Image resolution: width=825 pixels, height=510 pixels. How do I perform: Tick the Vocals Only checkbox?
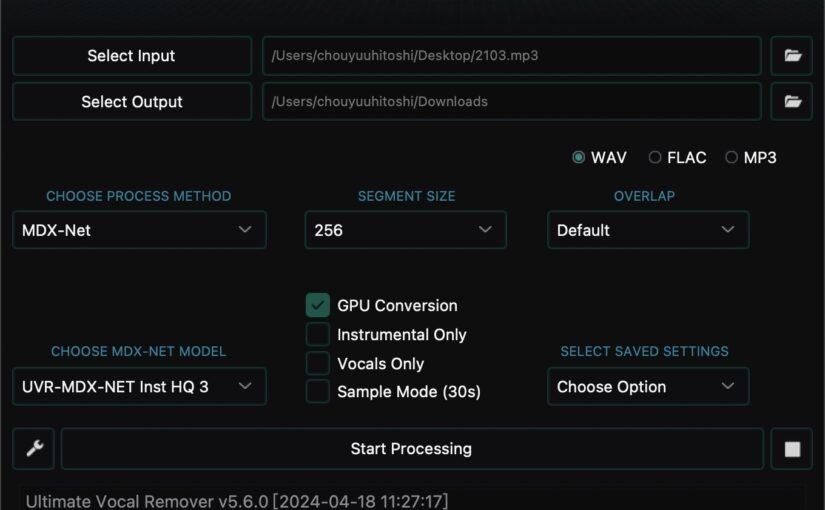click(318, 364)
